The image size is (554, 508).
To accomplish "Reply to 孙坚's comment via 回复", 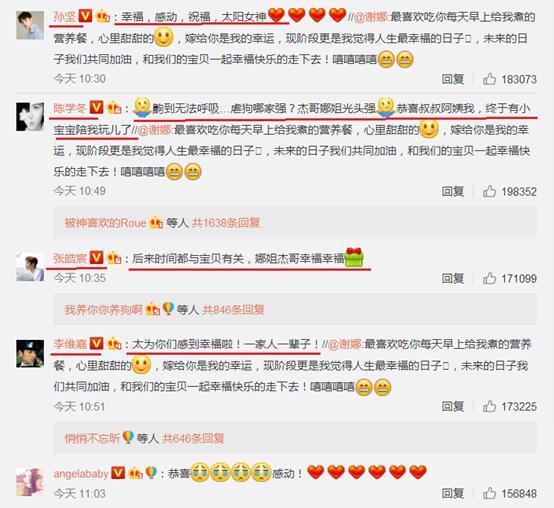I will tap(453, 79).
